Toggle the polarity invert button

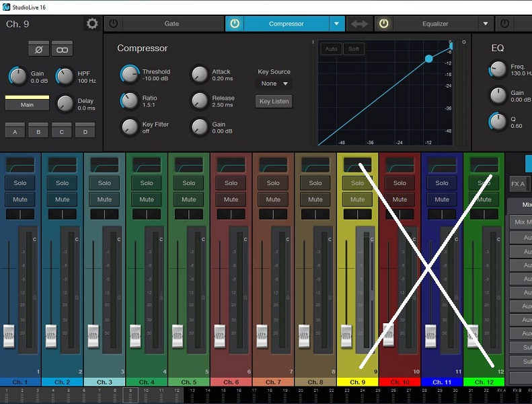(x=39, y=48)
